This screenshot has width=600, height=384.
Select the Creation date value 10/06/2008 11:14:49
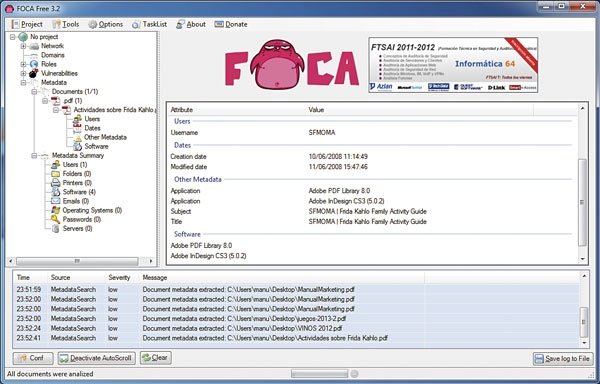click(338, 156)
